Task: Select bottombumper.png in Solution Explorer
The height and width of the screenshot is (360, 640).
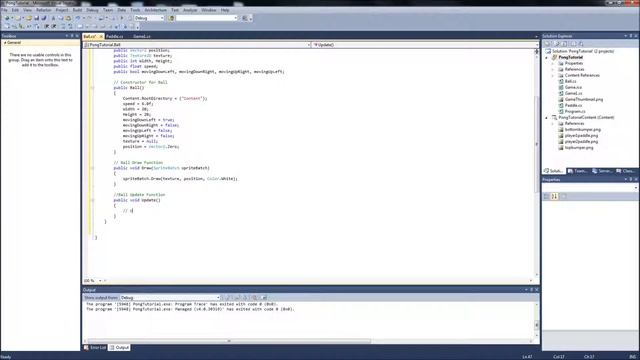Action: coord(583,129)
